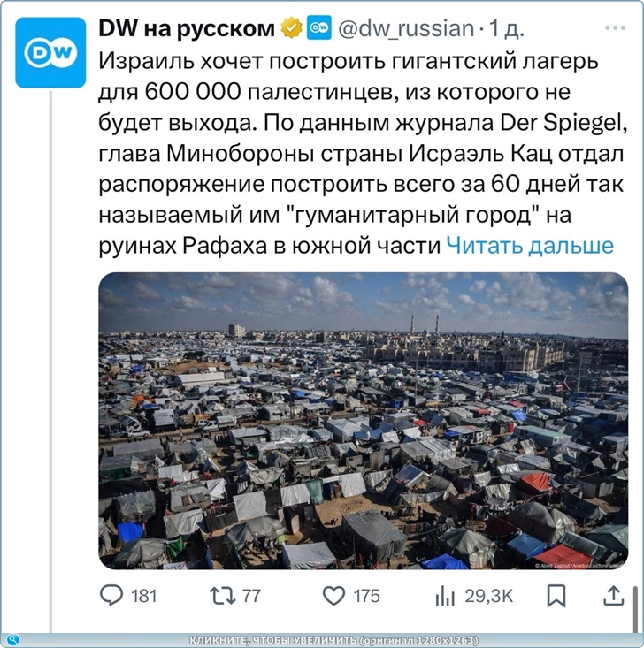This screenshot has width=644, height=648.
Task: Click the DW affiliate badge icon
Action: 318,27
